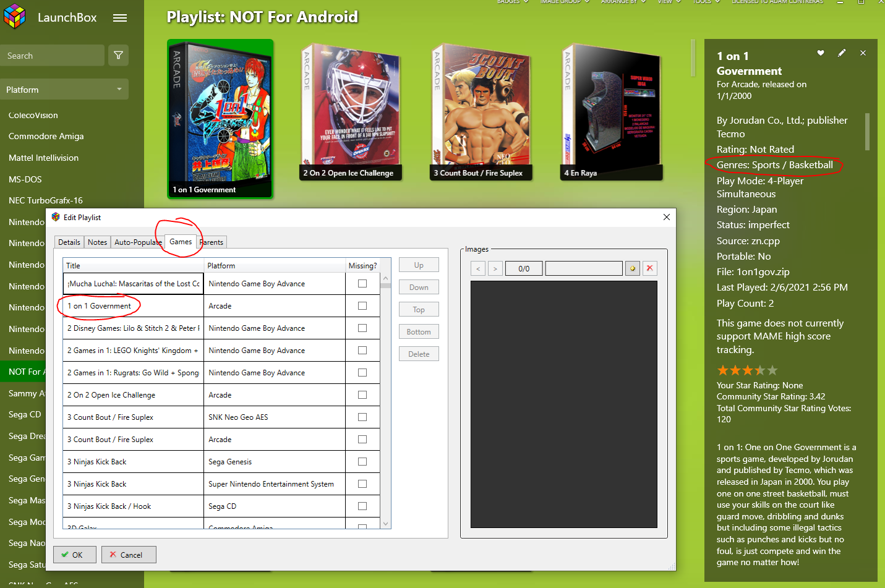This screenshot has height=588, width=885.
Task: Select the 2 On 2 Open Ice Challenge box art
Action: coord(351,111)
